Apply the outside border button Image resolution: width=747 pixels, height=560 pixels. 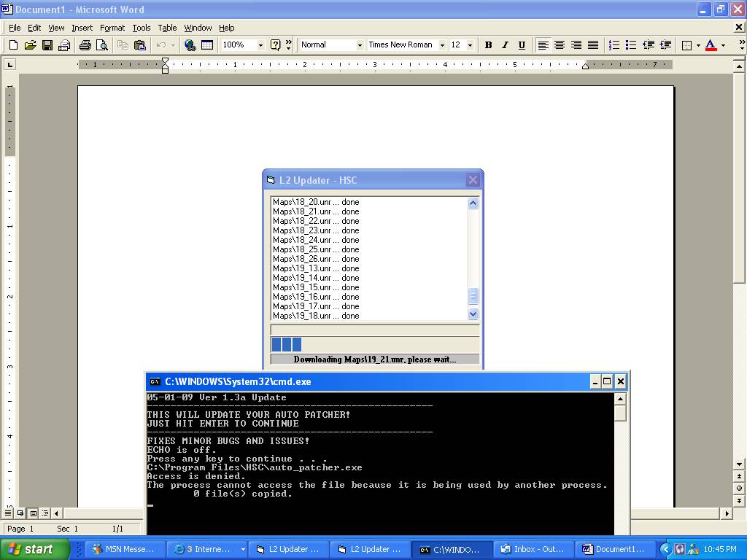(686, 44)
